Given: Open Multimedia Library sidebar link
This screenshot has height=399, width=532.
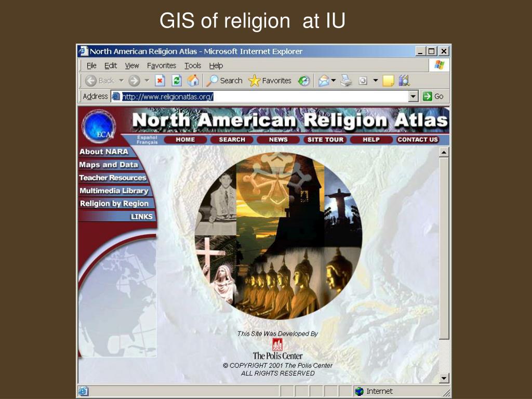Looking at the screenshot, I should coord(114,191).
